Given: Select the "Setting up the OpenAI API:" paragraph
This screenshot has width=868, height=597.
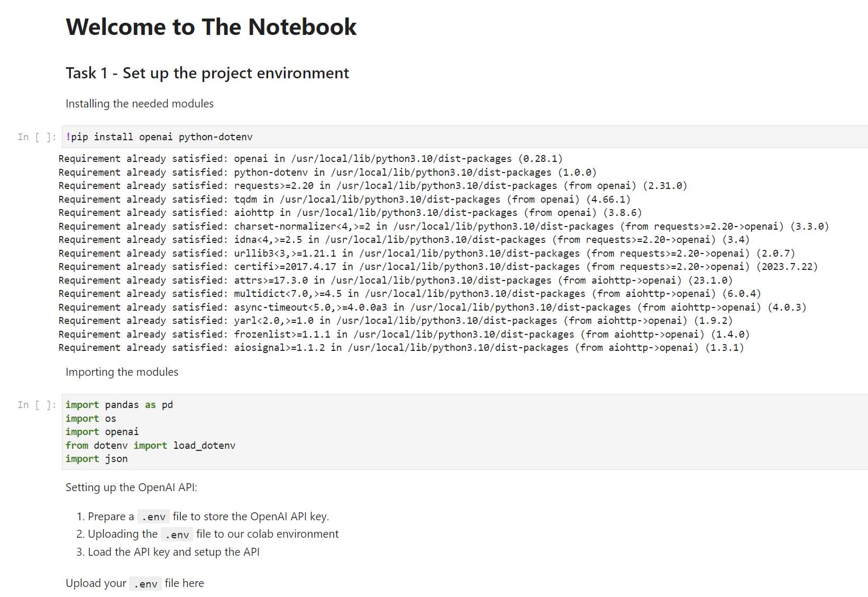Looking at the screenshot, I should tap(131, 487).
